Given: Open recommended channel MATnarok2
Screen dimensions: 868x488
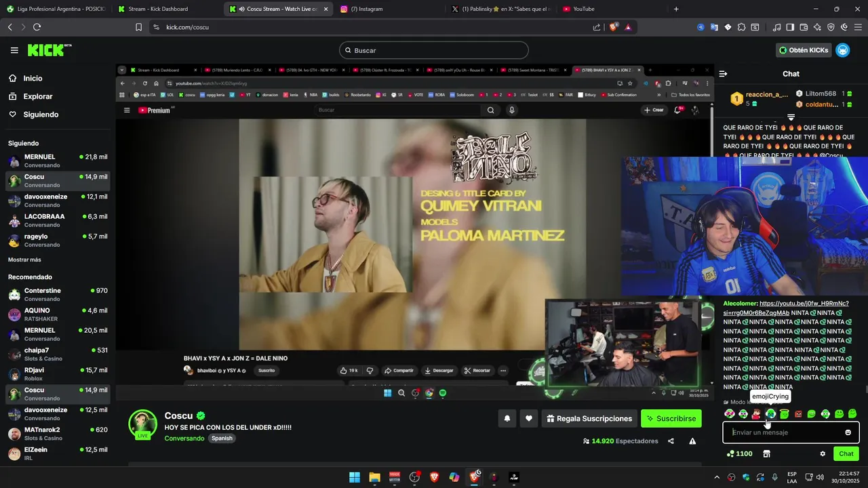Looking at the screenshot, I should [58, 434].
